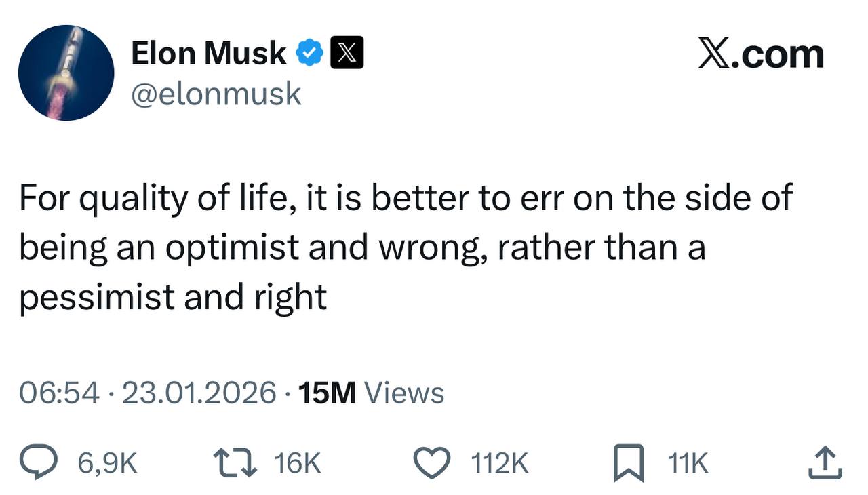This screenshot has width=868, height=495.
Task: Click the 06:54 timestamp
Action: click(60, 393)
